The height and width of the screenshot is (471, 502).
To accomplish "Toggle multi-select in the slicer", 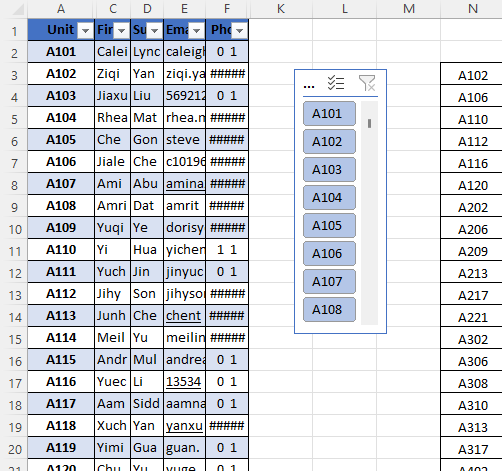I will click(336, 83).
